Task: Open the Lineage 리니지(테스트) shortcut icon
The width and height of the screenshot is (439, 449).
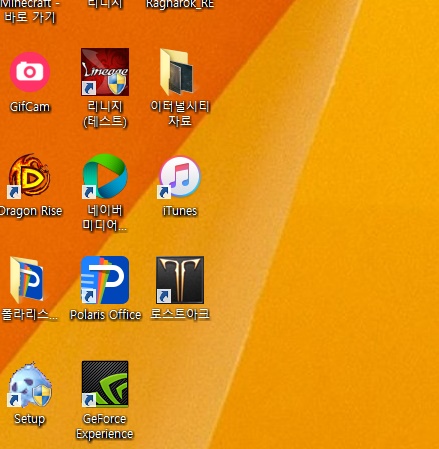Action: click(x=105, y=72)
